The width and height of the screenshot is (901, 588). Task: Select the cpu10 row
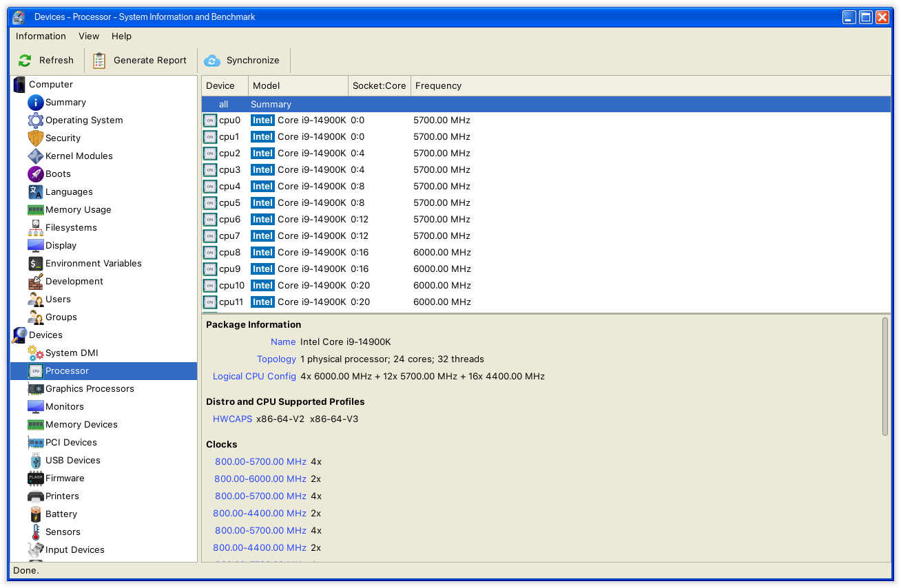pos(546,286)
